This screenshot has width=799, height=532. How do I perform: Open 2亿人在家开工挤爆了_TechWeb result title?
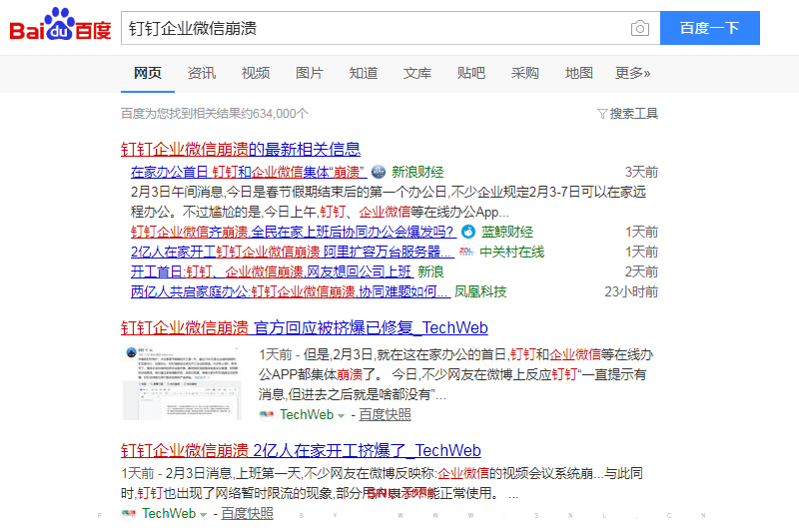301,450
